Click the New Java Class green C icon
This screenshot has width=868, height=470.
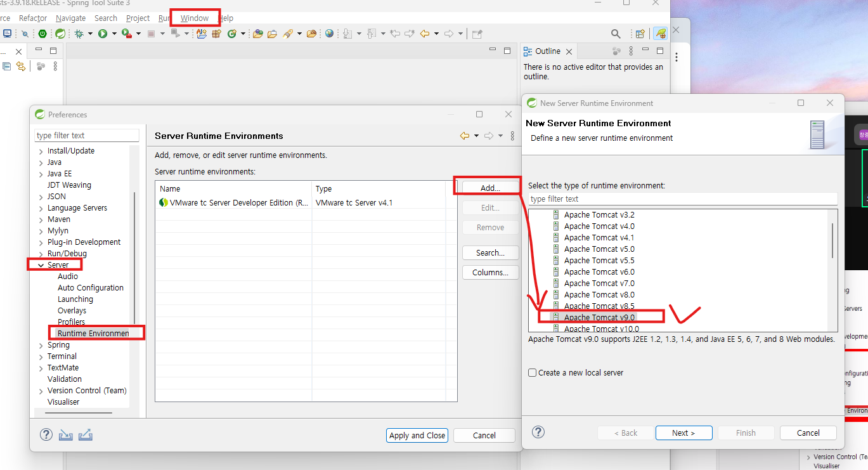tap(232, 34)
